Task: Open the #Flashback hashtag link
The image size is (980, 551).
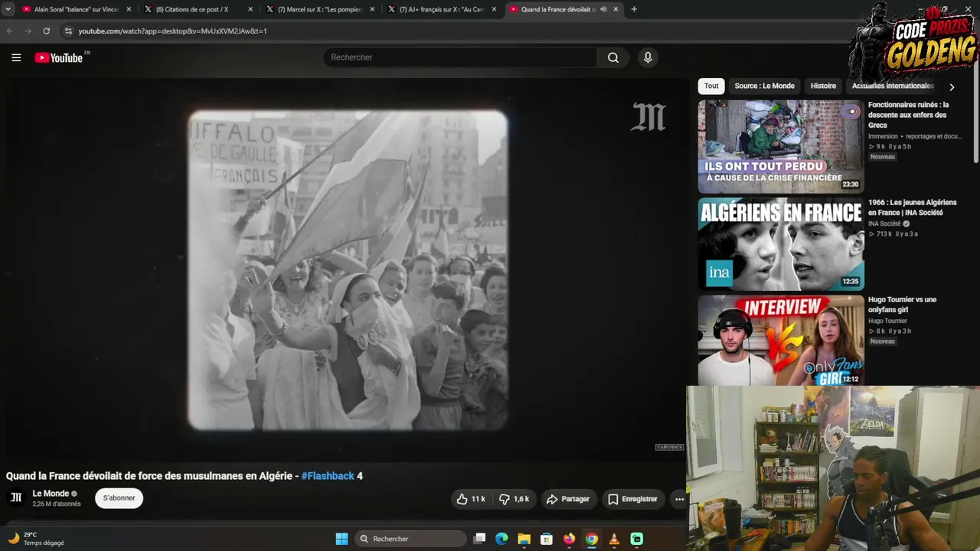Action: [x=328, y=476]
